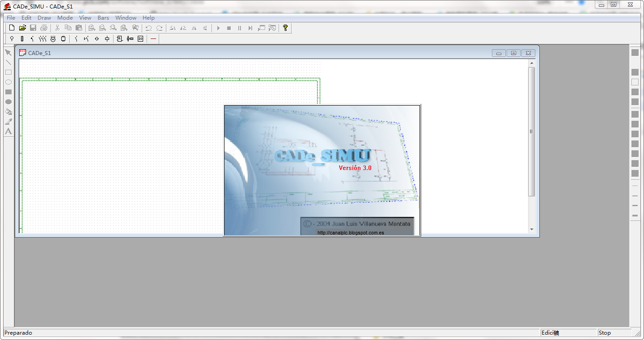
Task: Click the CADe_S1 scroll-up arrow
Action: [531, 63]
